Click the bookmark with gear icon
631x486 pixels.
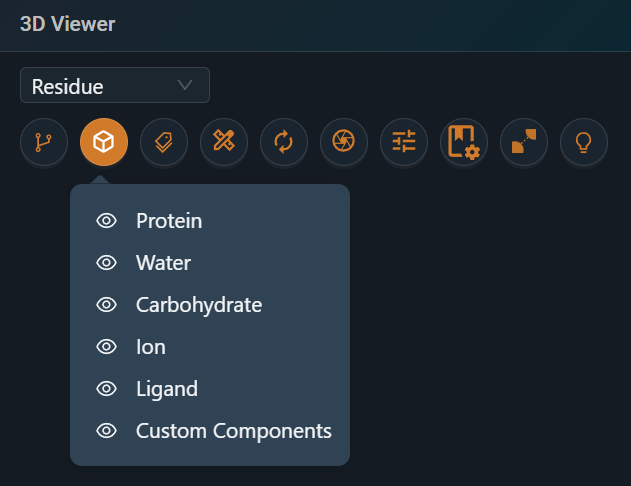[x=464, y=143]
